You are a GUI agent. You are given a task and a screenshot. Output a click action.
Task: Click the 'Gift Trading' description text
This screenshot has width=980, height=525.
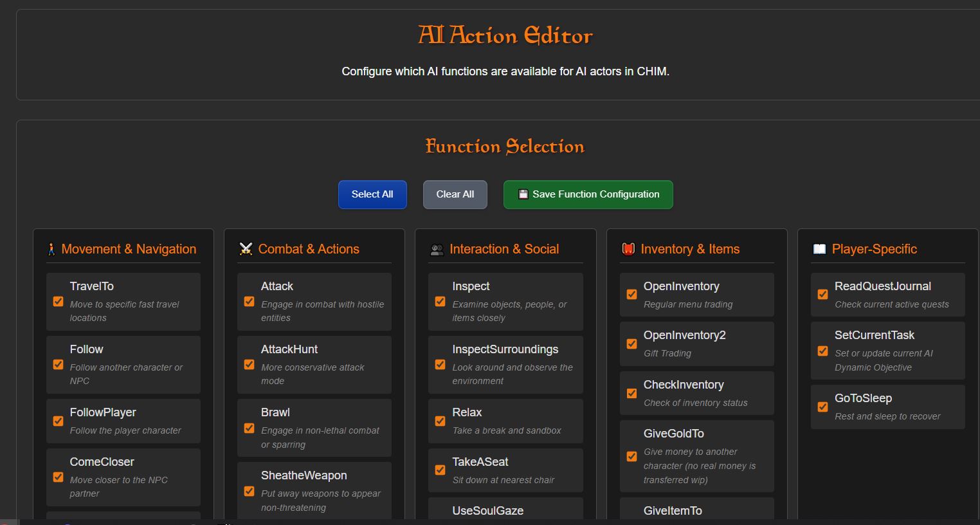click(667, 353)
